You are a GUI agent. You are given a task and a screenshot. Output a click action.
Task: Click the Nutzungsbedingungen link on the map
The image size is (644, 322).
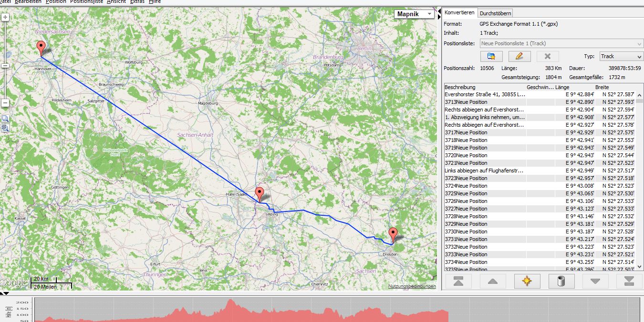[x=412, y=286]
